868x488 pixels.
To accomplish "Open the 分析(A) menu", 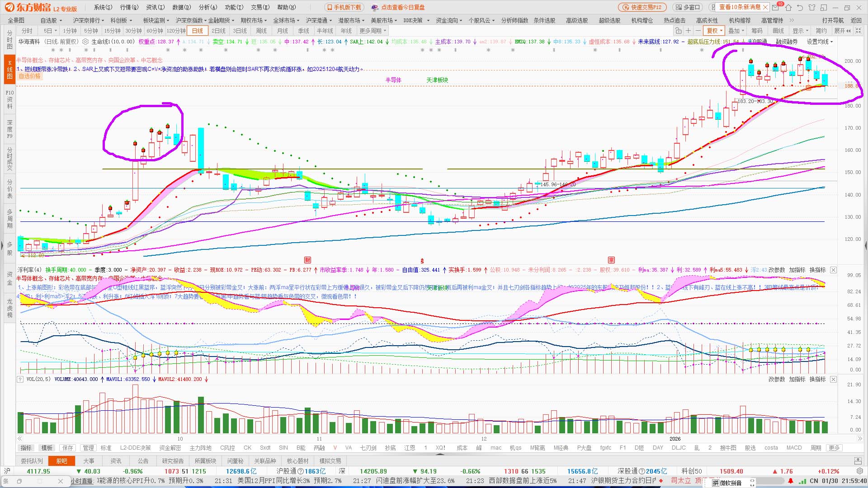I will tap(208, 7).
